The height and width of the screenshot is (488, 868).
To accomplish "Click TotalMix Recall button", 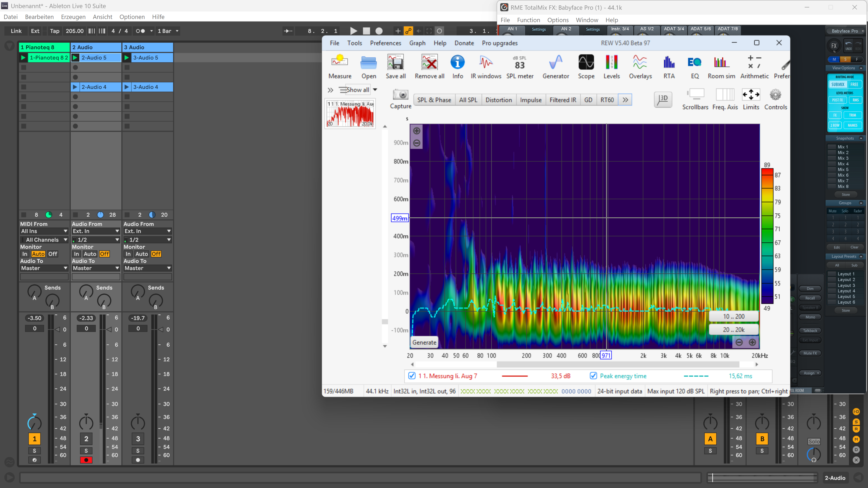I will [810, 298].
